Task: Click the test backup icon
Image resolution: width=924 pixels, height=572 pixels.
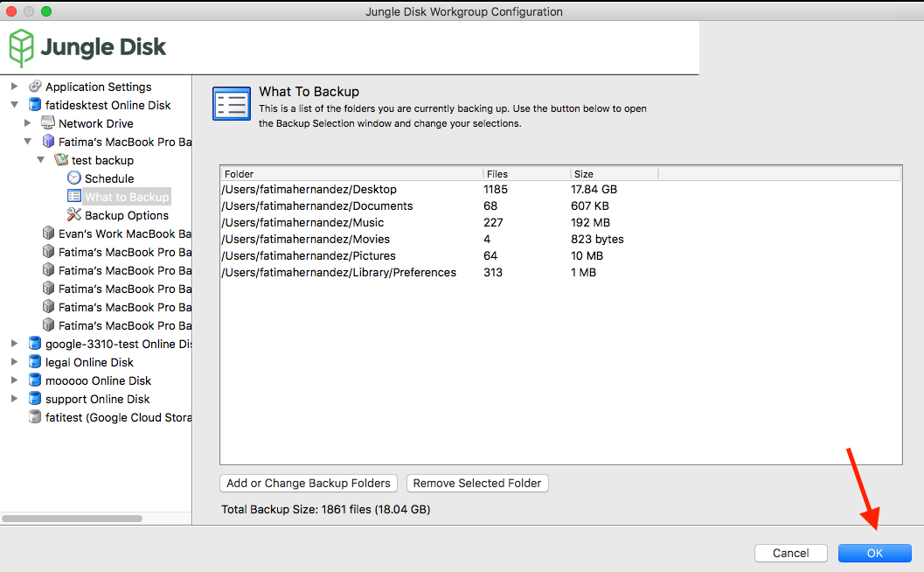Action: pyautogui.click(x=61, y=160)
